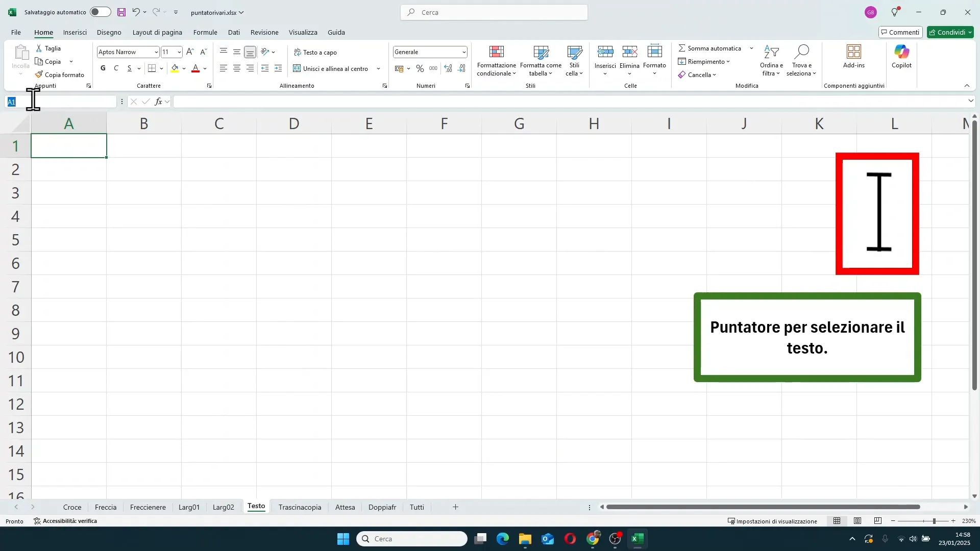980x551 pixels.
Task: Open Impostazioni di visualizzazione
Action: point(772,521)
